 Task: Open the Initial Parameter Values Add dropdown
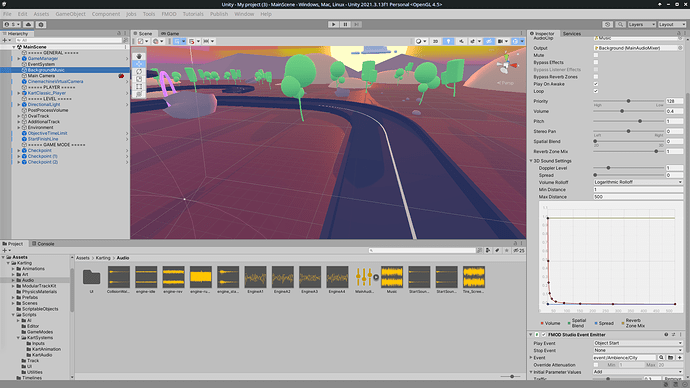pyautogui.click(x=638, y=372)
